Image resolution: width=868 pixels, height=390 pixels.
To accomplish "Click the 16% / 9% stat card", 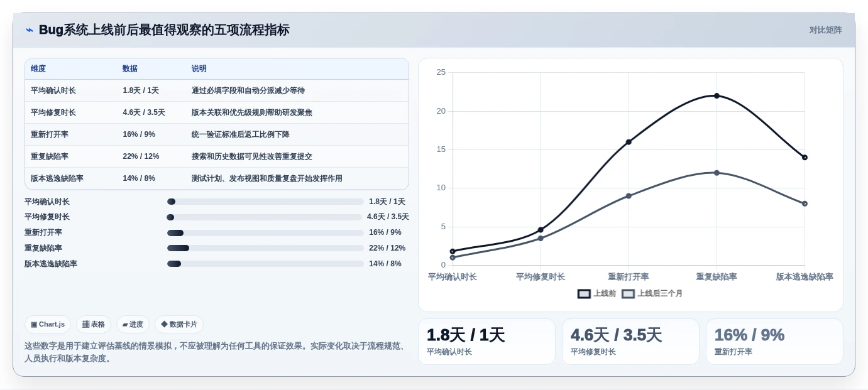I will [774, 342].
